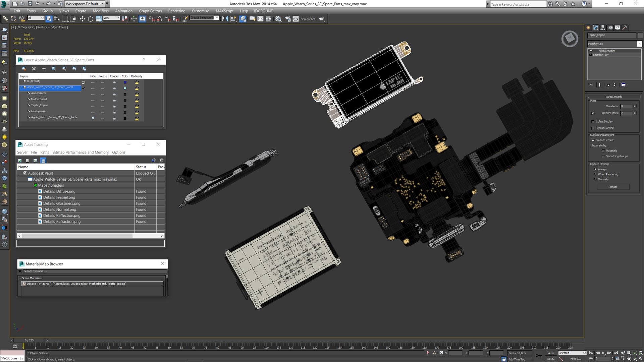644x362 pixels.
Task: Choose the Select and Rotate tool
Action: pyautogui.click(x=91, y=19)
